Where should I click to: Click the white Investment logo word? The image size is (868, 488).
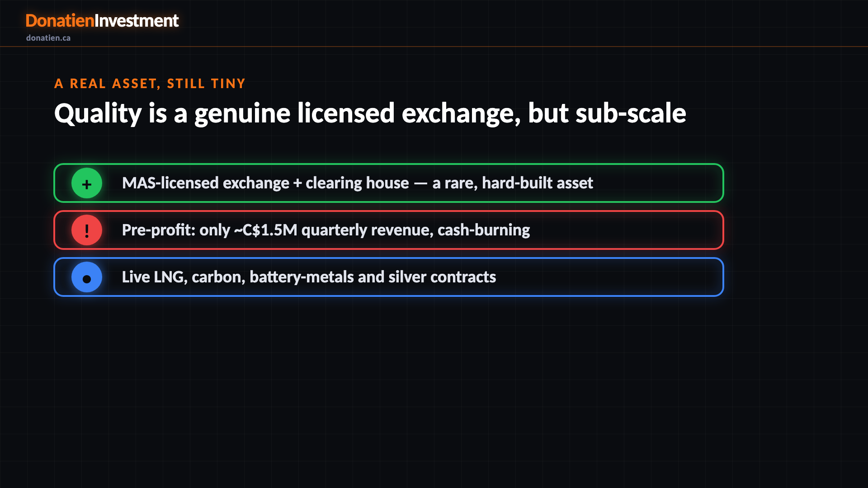pos(137,21)
